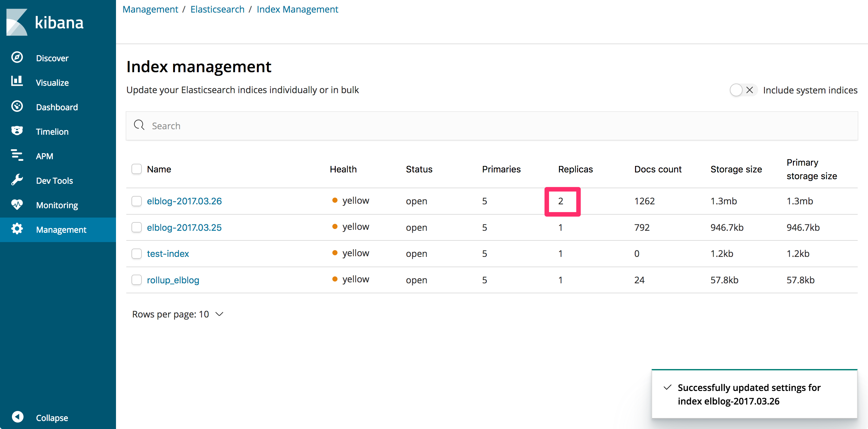Open Rows per page dropdown

point(178,314)
